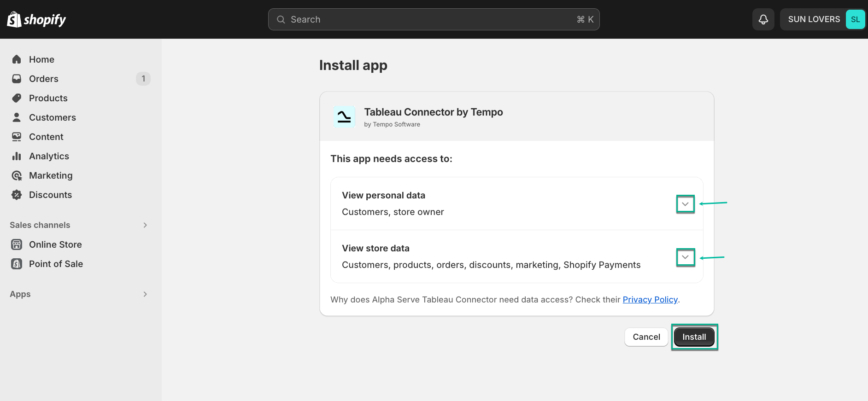Image resolution: width=868 pixels, height=401 pixels.
Task: Expand the View store data details
Action: 685,257
